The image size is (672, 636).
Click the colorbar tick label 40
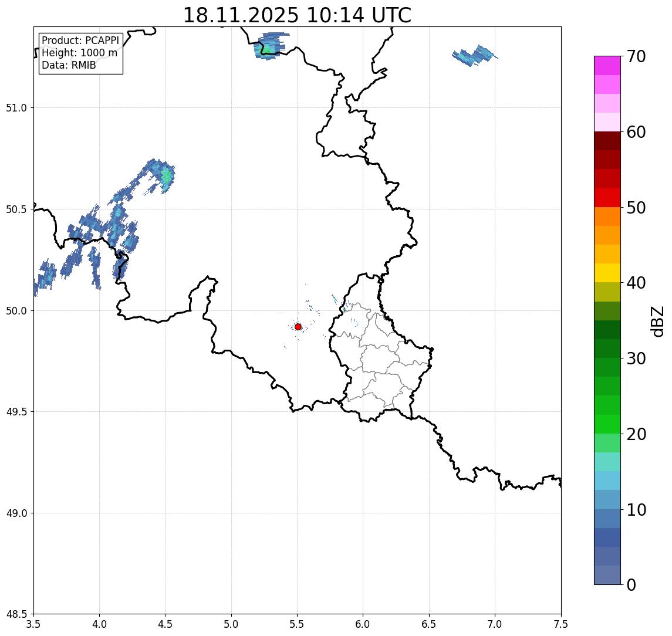tap(636, 283)
